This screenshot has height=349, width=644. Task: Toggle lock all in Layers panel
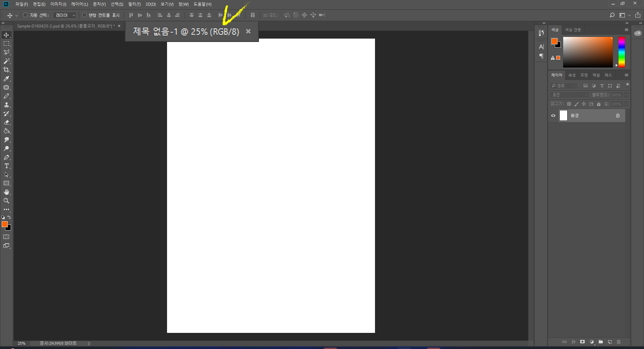coord(599,104)
